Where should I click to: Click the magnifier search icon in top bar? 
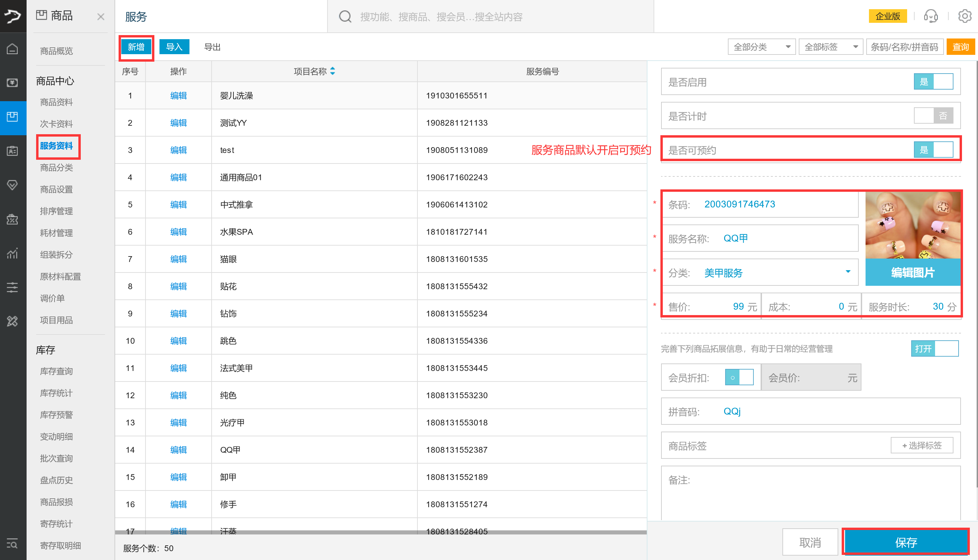[345, 17]
